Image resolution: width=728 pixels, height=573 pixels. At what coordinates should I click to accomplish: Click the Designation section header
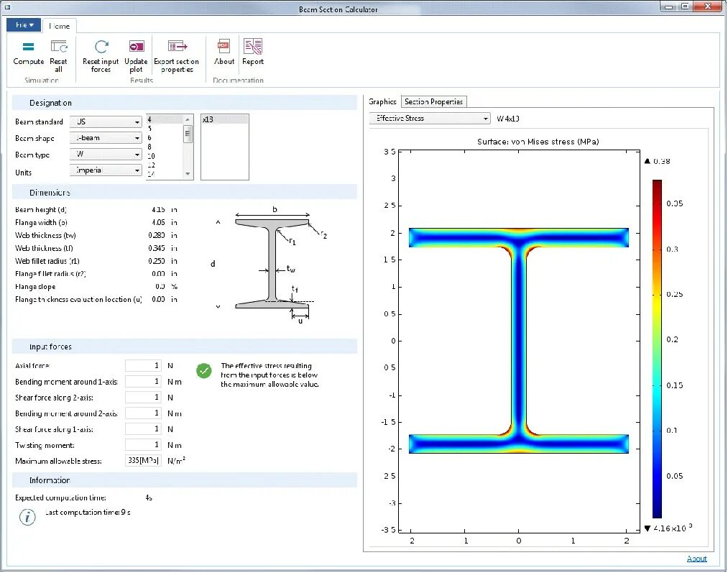click(184, 103)
